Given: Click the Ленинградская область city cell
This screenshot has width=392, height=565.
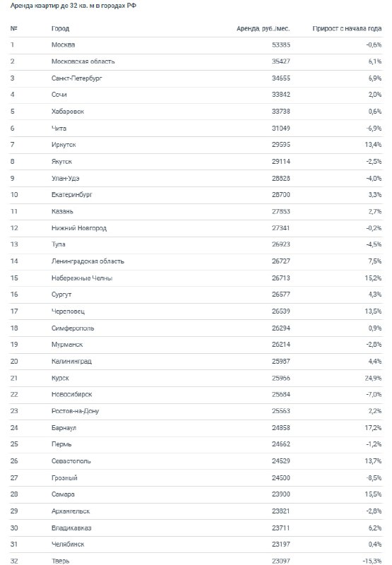Looking at the screenshot, I should [x=88, y=261].
